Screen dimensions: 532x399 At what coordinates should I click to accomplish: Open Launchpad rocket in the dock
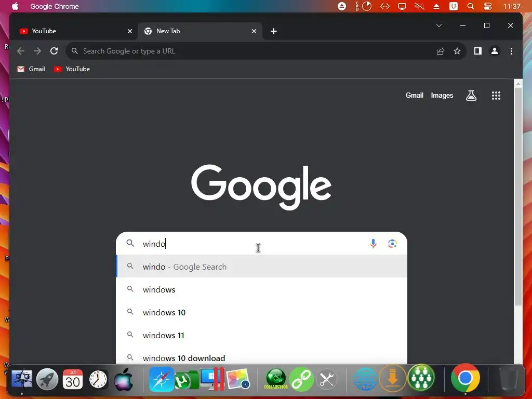coord(47,379)
